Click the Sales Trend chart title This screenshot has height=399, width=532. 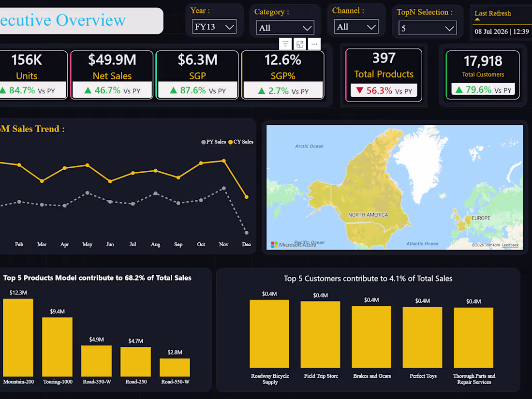pos(32,129)
